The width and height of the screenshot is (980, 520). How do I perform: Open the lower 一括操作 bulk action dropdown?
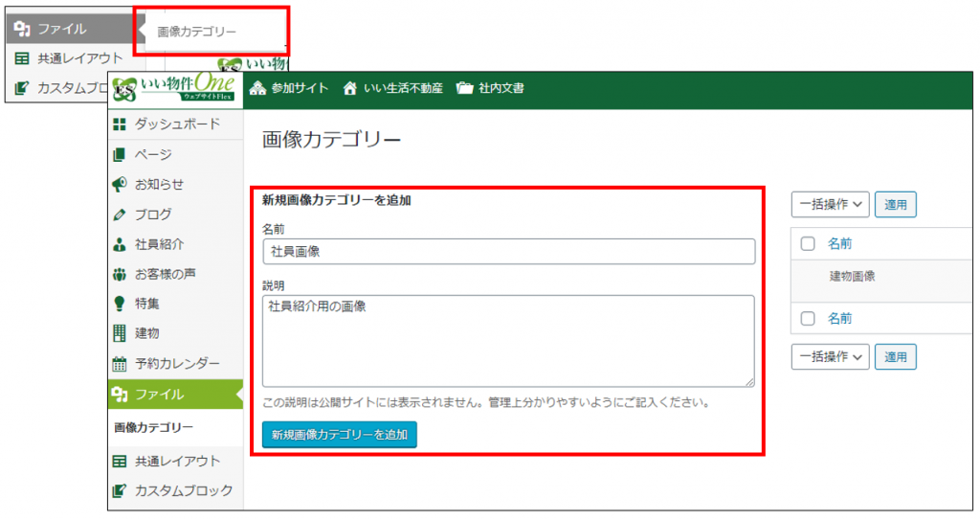[x=829, y=356]
